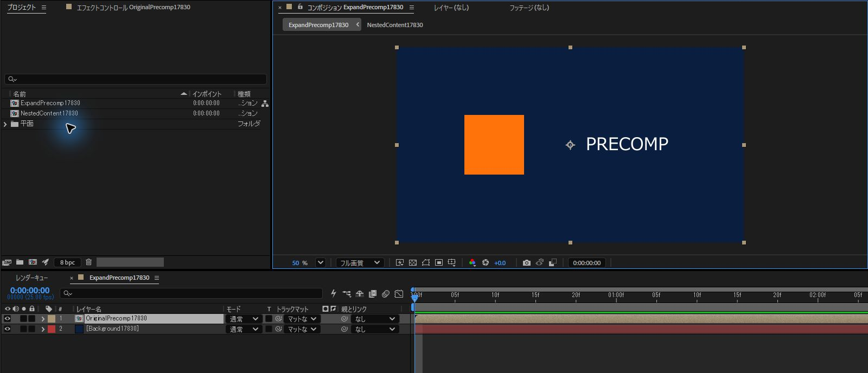Click the new composition icon in Project panel
Viewport: 868px width, 373px height.
(33, 262)
